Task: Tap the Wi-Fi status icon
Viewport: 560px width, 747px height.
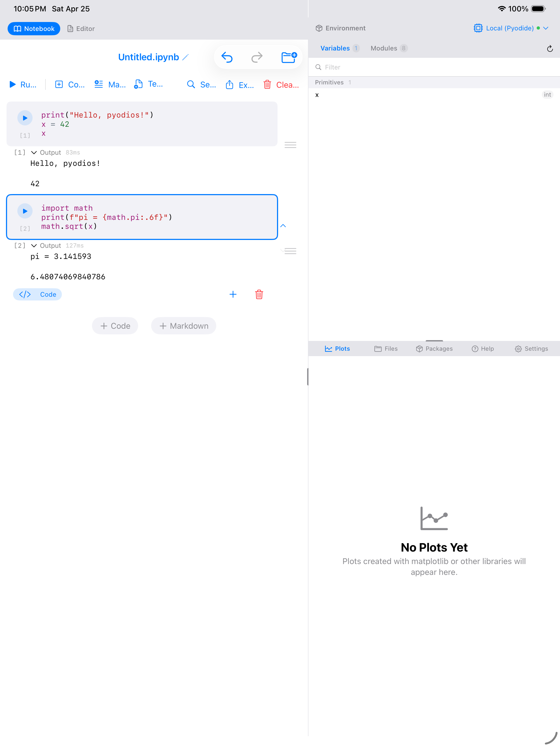Action: [502, 9]
